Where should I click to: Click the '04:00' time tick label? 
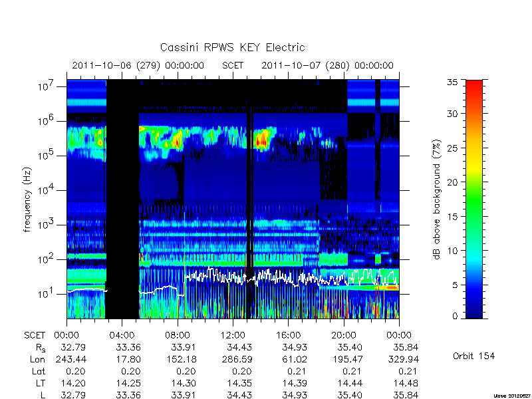122,336
